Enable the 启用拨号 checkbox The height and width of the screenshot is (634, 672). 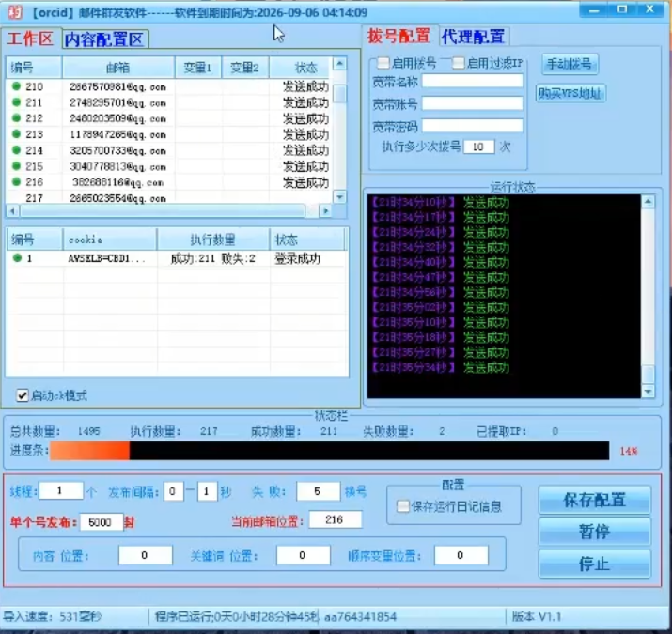383,63
